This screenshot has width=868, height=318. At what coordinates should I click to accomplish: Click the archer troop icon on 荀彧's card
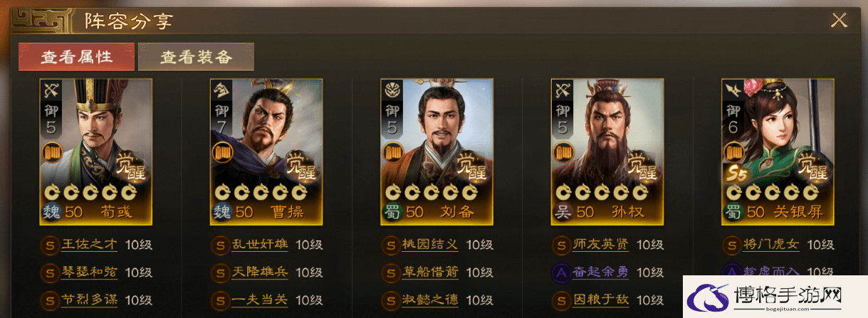click(x=52, y=90)
